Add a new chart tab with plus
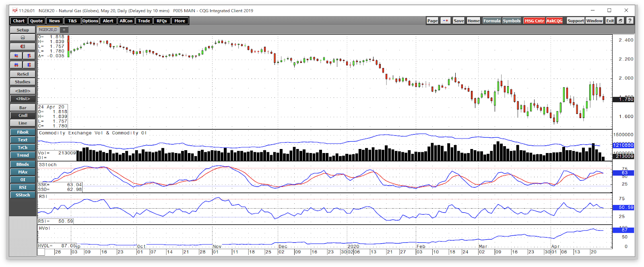 (64, 30)
